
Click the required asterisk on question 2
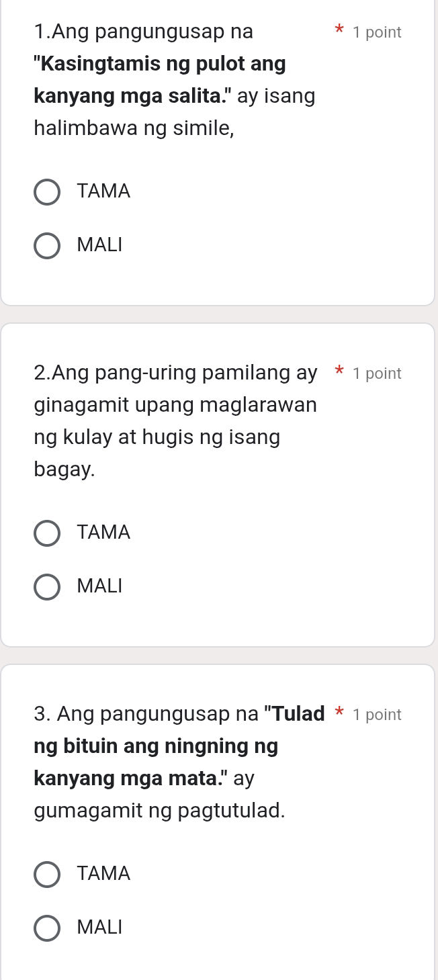click(x=339, y=372)
